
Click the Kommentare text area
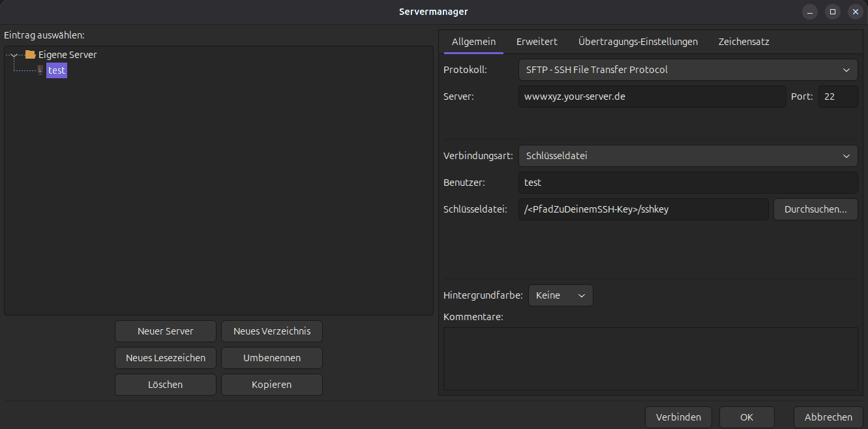pyautogui.click(x=650, y=359)
